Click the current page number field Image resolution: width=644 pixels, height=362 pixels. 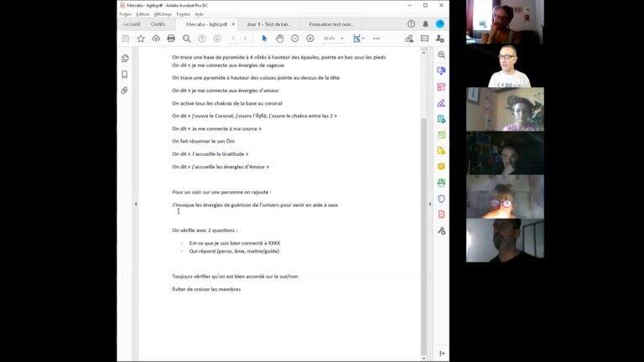click(x=234, y=39)
